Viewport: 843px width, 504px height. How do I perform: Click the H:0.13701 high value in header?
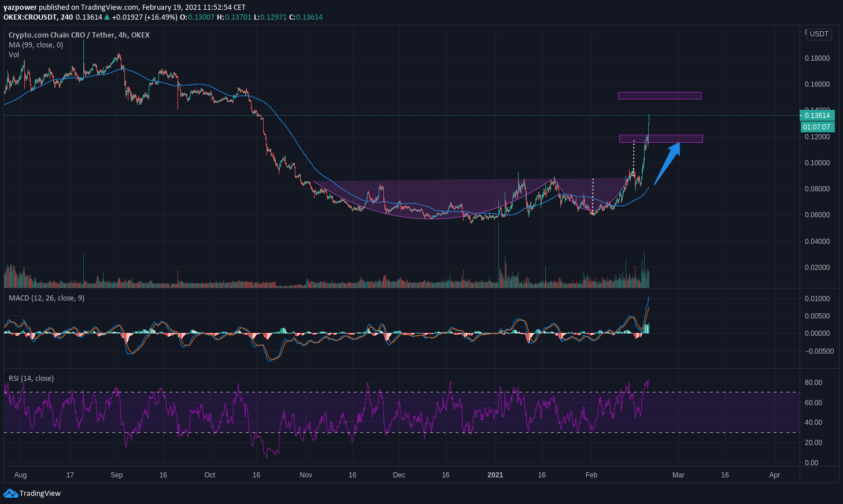234,17
